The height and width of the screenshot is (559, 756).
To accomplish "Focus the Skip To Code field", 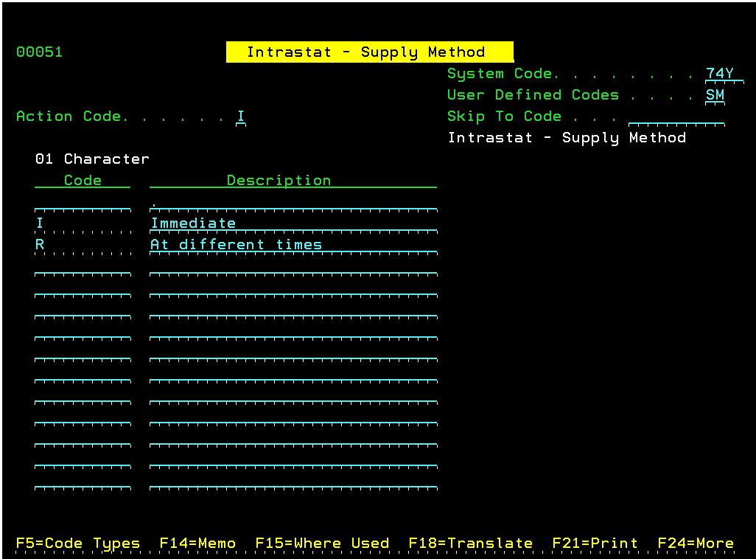I will pos(676,117).
